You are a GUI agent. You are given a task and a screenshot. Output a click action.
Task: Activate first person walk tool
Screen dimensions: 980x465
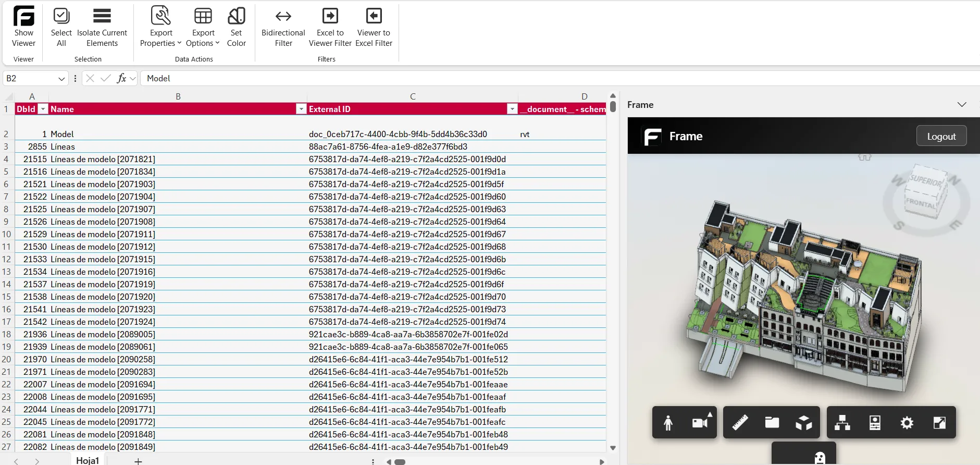(x=668, y=423)
